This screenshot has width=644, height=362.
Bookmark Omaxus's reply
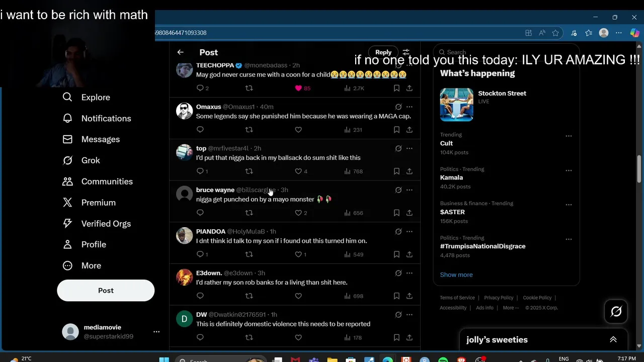click(x=396, y=130)
